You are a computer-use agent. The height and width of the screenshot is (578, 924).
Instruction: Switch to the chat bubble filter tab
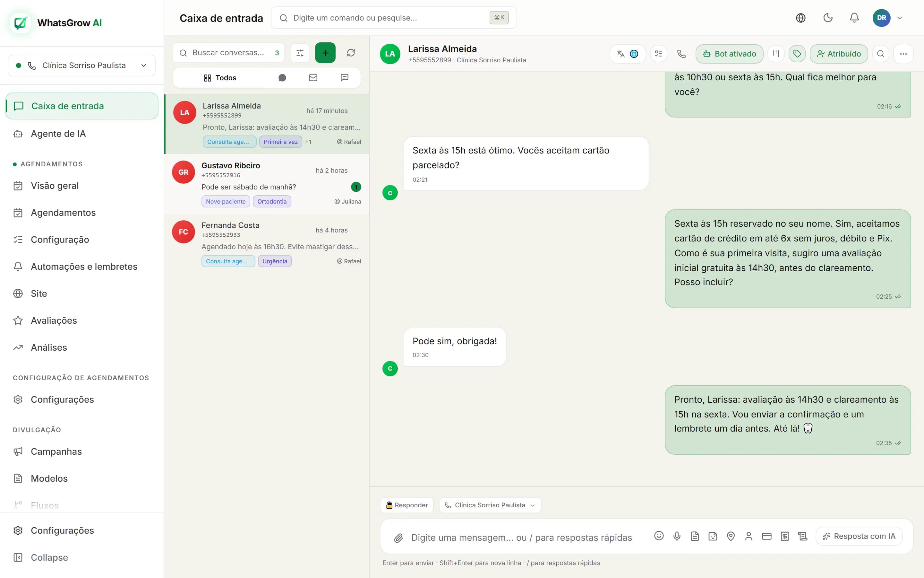[x=282, y=78]
